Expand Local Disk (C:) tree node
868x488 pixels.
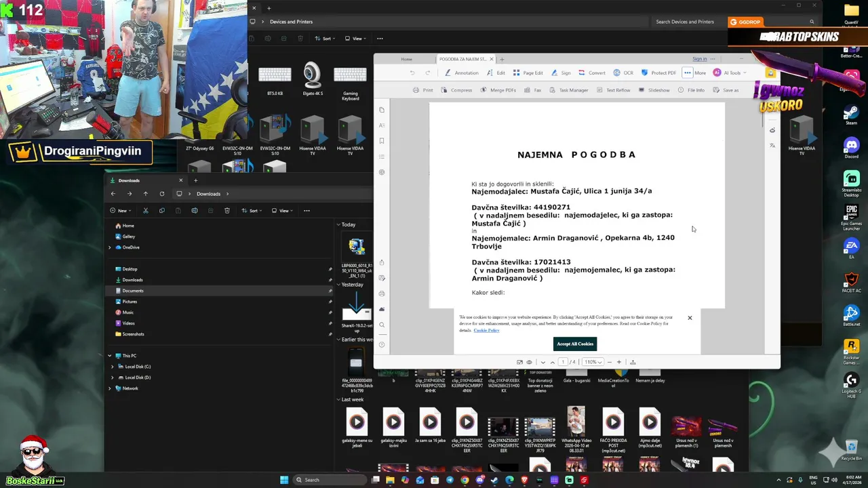113,367
